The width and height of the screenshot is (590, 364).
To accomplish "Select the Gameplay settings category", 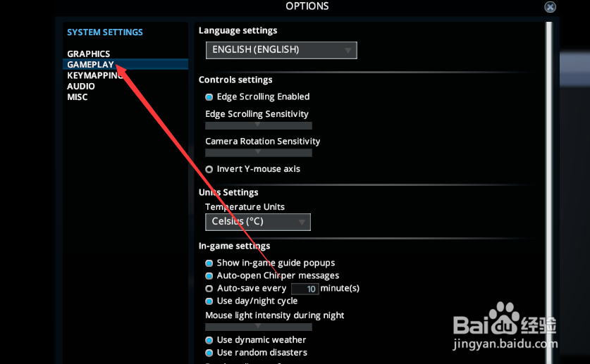I will tap(90, 65).
